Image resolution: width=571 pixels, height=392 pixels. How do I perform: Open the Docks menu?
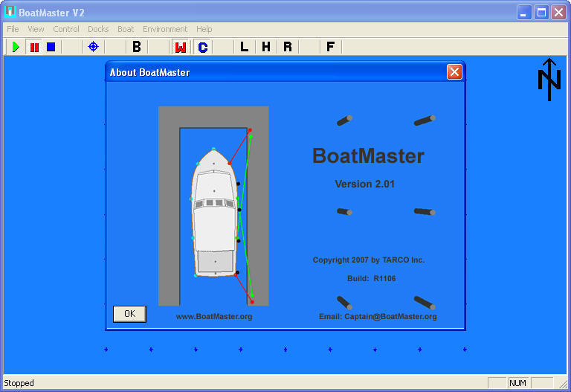[x=98, y=29]
